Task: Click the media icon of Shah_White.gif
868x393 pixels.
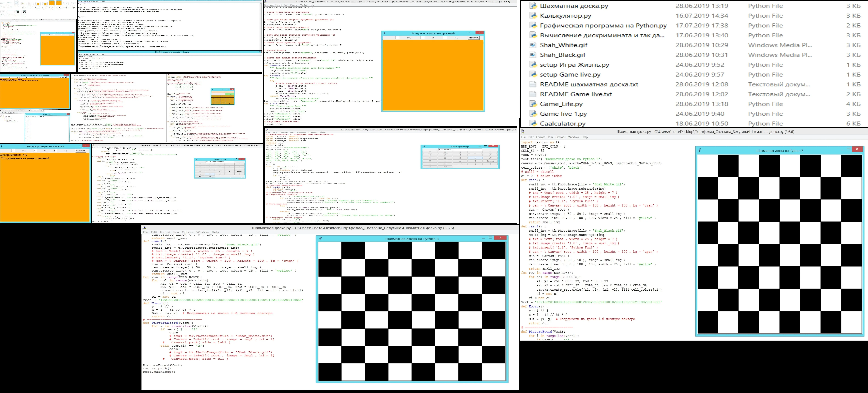Action: tap(533, 45)
